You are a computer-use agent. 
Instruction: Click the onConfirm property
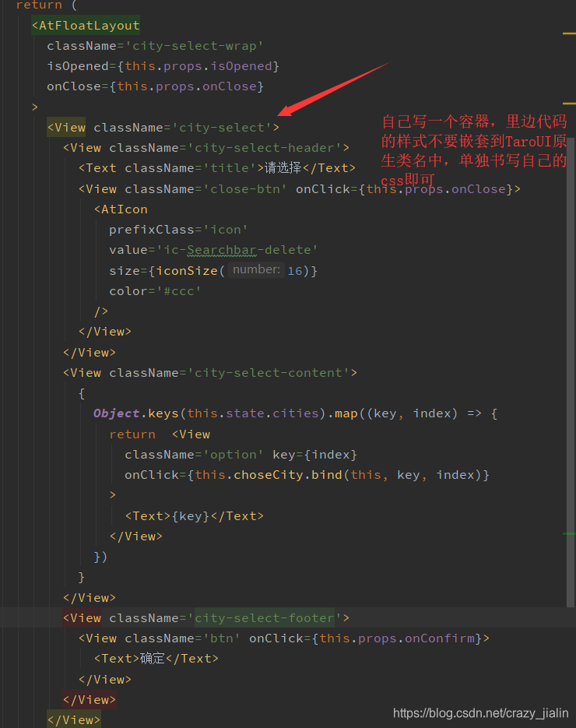click(x=440, y=639)
